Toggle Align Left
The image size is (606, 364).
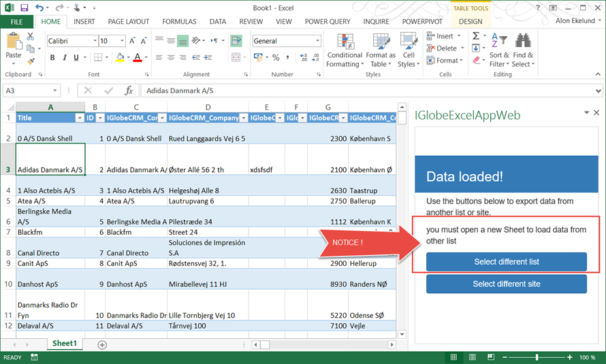pos(159,58)
